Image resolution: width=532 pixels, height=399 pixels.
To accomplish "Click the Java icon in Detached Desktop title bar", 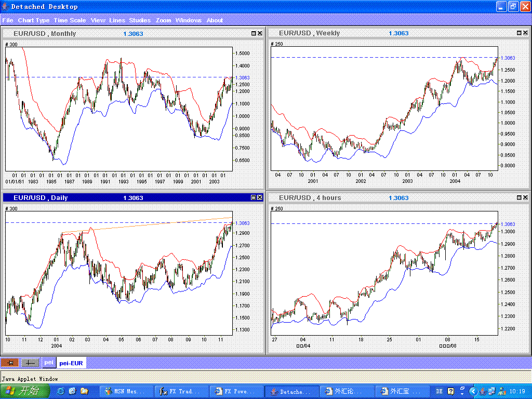I will coord(5,6).
